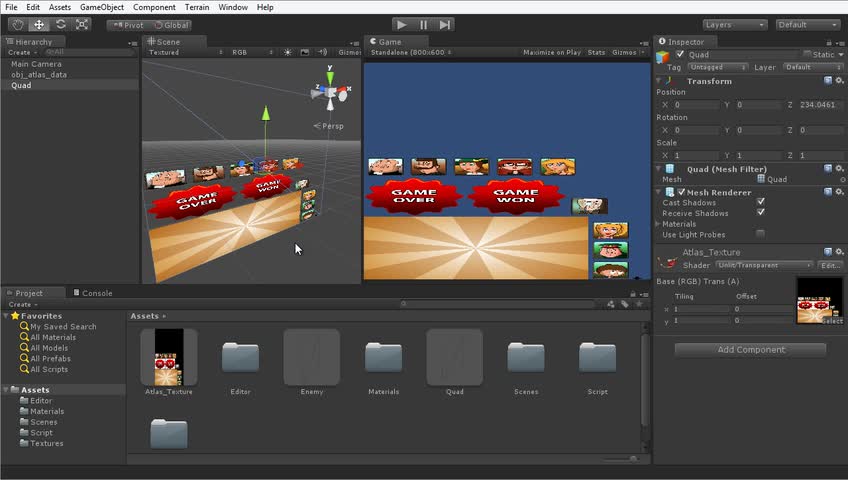848x480 pixels.
Task: Open the Shader dropdown Unlit/Transparent
Action: (x=765, y=265)
